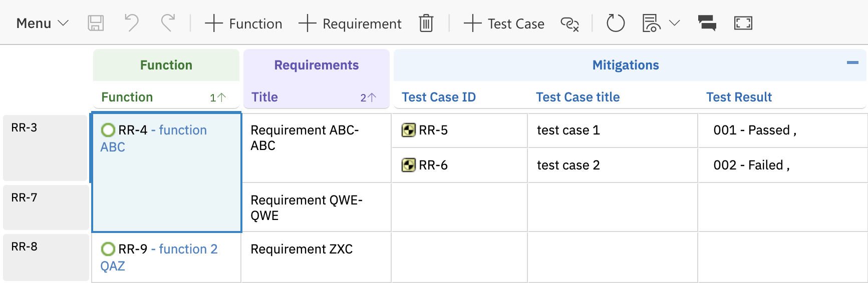The height and width of the screenshot is (283, 868).
Task: Open the Menu dropdown
Action: pos(42,23)
